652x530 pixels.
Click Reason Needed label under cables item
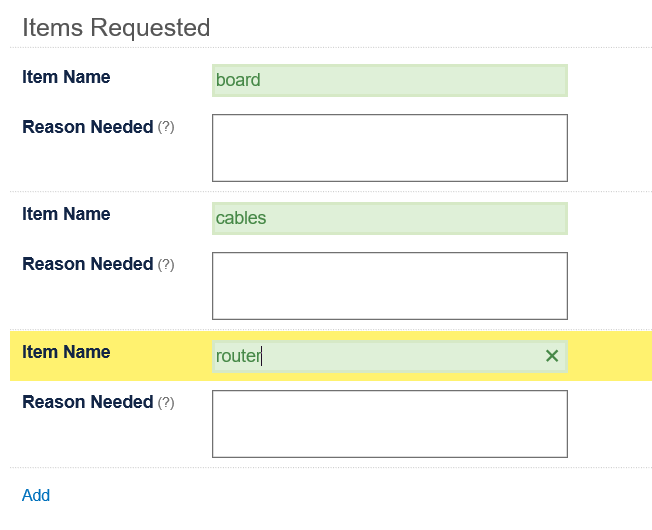click(x=87, y=264)
